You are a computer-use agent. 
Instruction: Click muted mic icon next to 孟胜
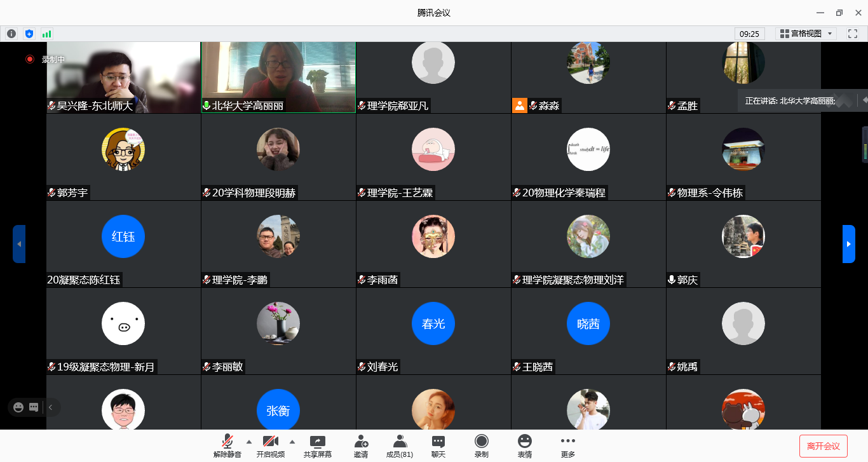tap(672, 106)
